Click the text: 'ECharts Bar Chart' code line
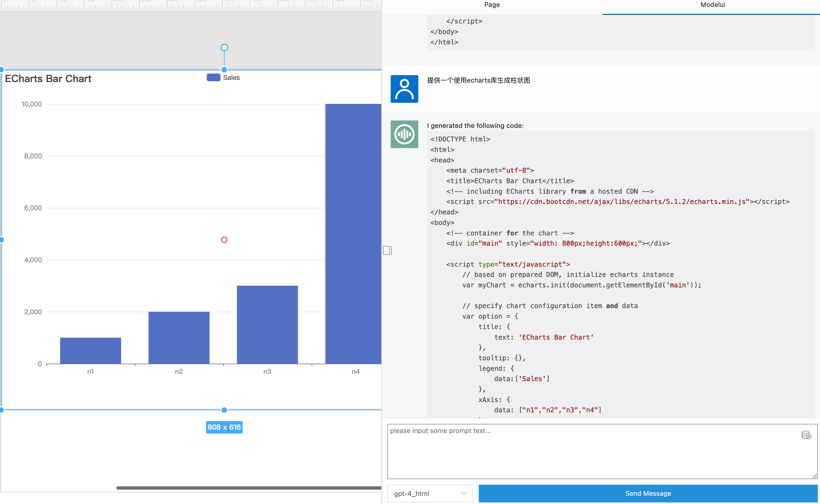This screenshot has width=820, height=504. click(544, 337)
